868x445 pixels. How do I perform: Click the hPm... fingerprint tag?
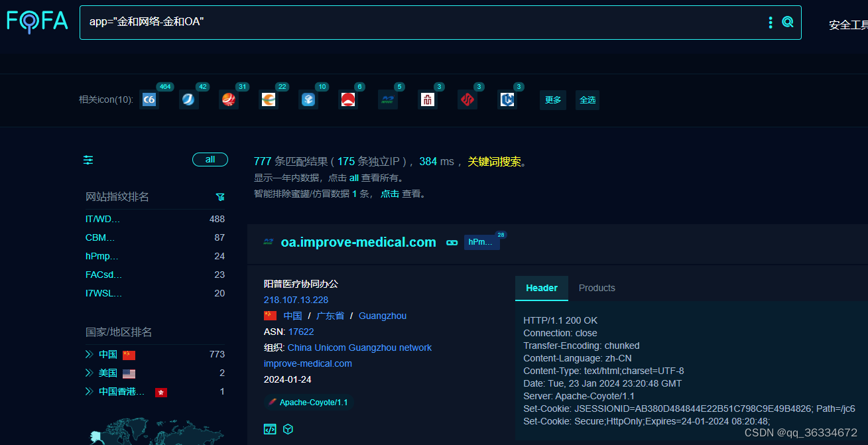[482, 242]
